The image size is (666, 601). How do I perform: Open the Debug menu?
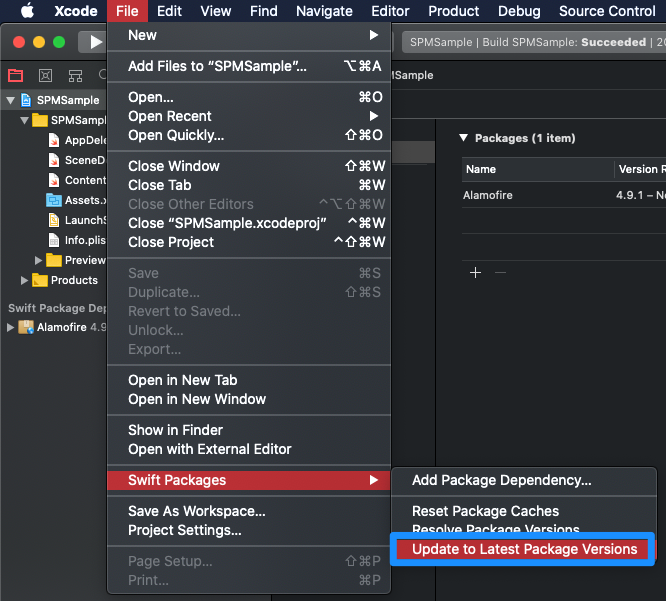coord(519,11)
